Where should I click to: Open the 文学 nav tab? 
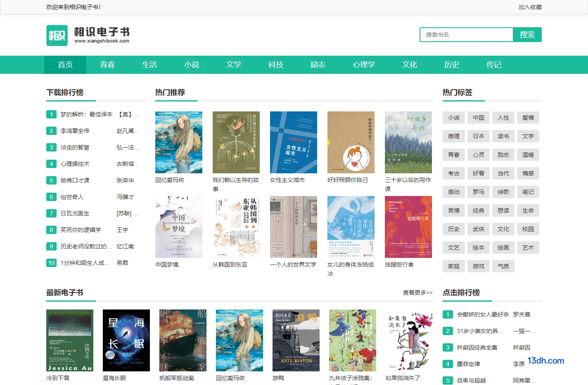click(x=234, y=65)
